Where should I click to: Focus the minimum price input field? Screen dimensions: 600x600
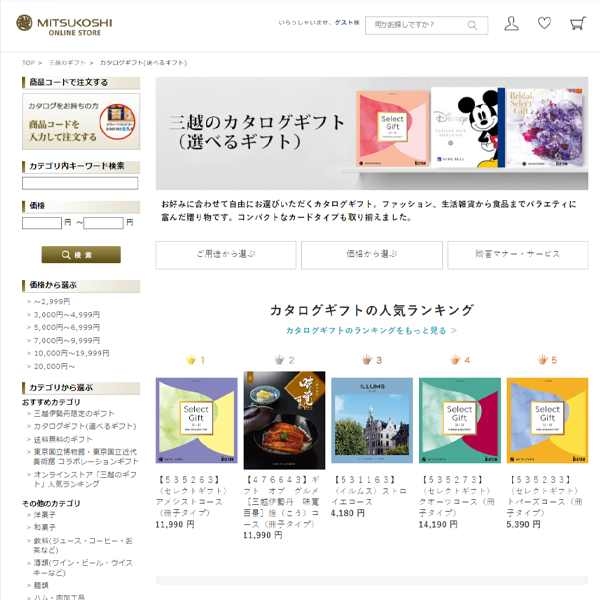coord(42,223)
